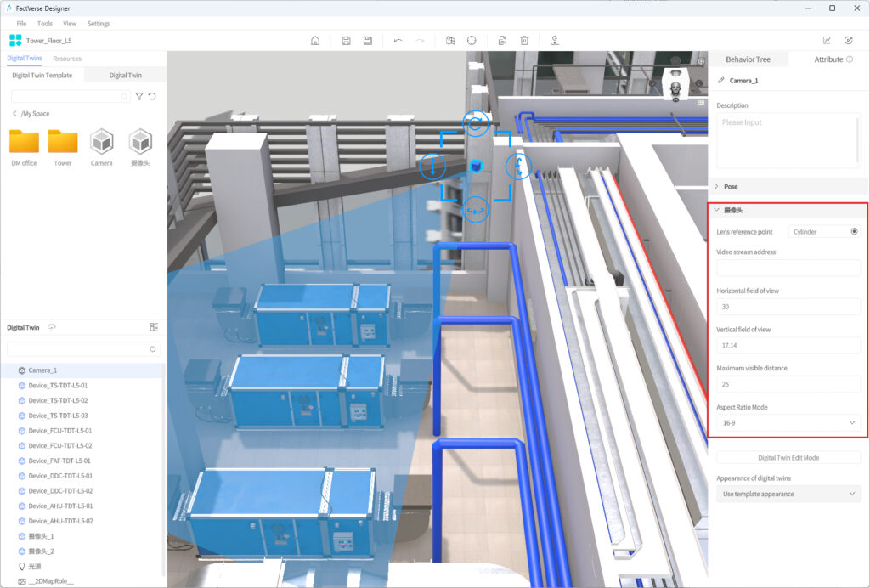Open the Aspect Ratio Mode dropdown
Viewport: 870px width, 588px height.
[788, 422]
